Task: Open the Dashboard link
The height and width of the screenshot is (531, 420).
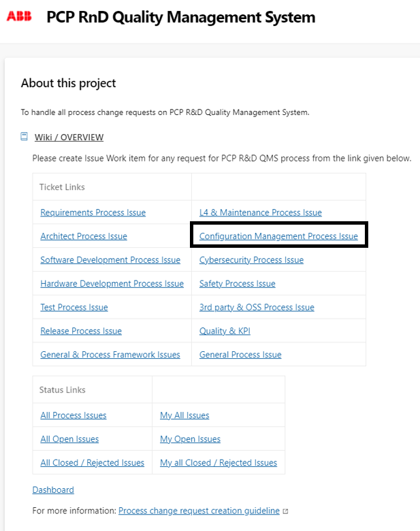Action: click(x=53, y=489)
